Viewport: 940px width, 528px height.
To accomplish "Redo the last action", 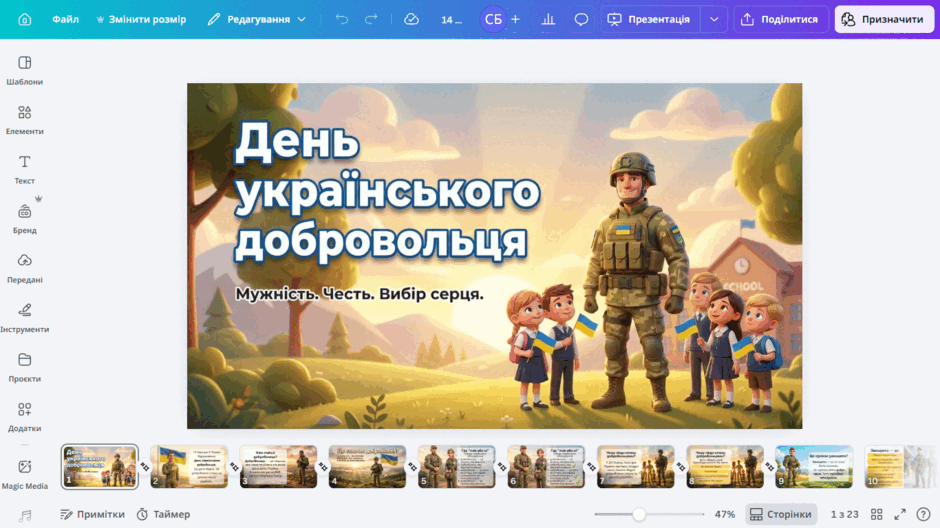I will [x=371, y=19].
